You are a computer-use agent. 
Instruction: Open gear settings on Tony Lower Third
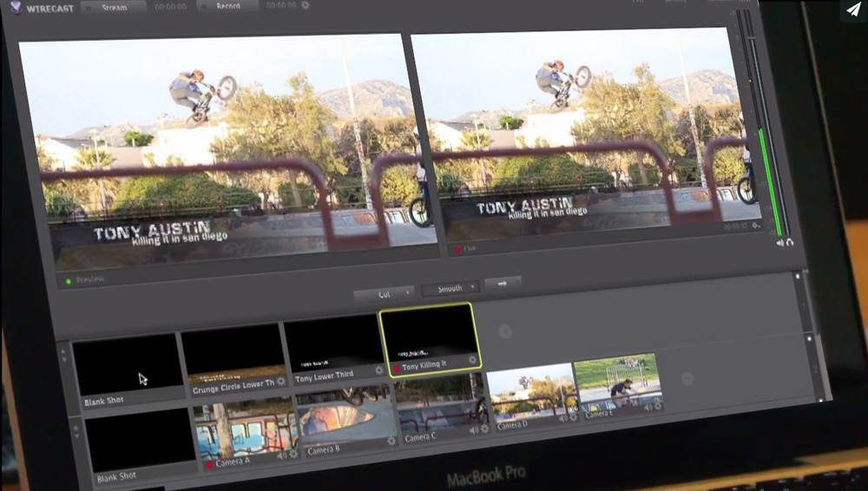[379, 370]
